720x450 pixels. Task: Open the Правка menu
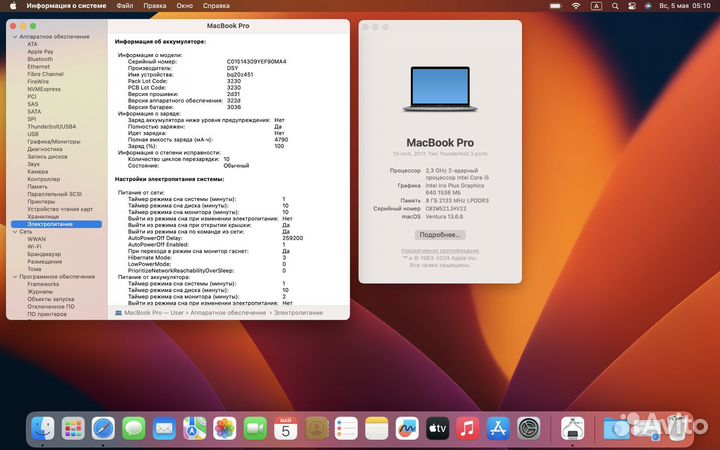pyautogui.click(x=155, y=6)
